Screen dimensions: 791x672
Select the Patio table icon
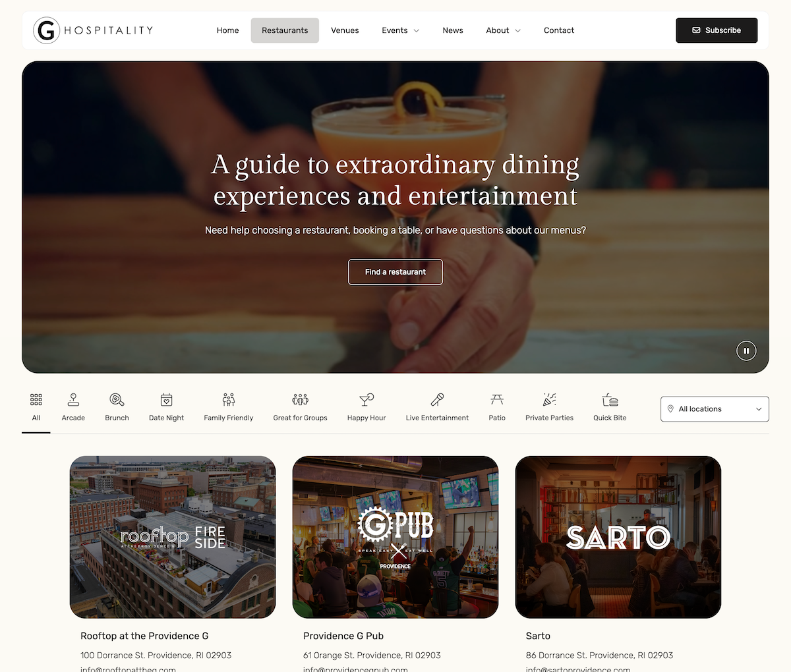[497, 400]
